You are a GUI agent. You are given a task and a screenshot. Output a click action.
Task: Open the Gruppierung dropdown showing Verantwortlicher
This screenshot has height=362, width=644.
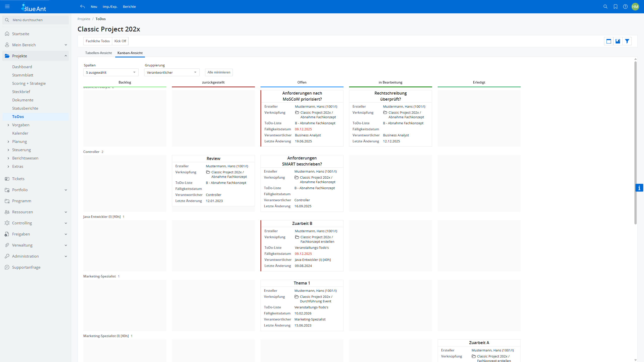(171, 72)
